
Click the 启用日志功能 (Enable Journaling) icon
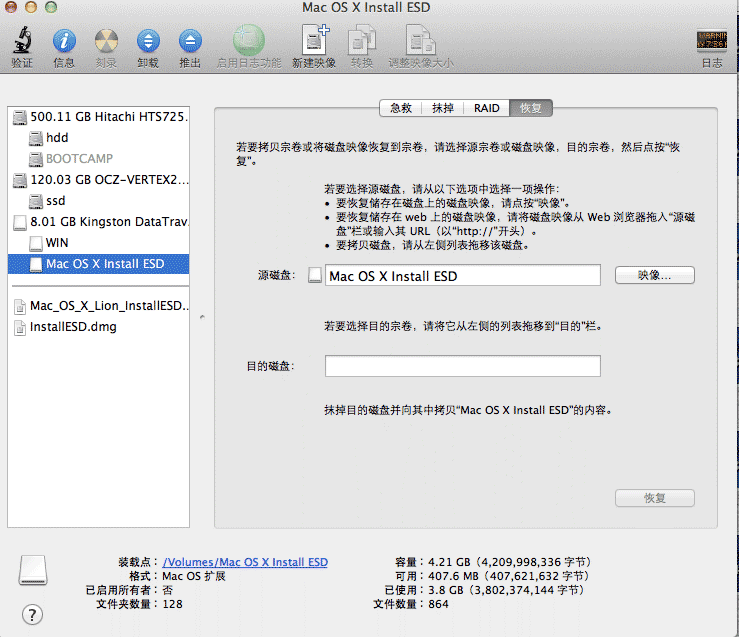(x=249, y=41)
